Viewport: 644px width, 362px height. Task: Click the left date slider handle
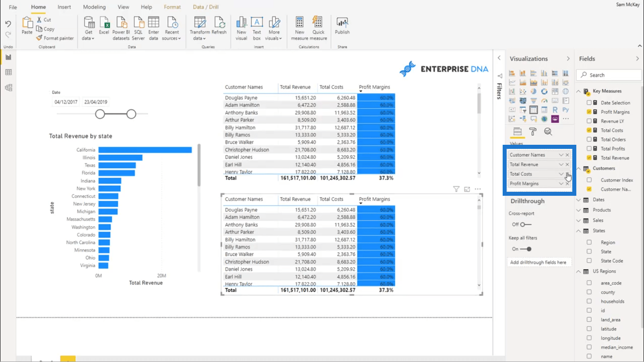tap(100, 114)
